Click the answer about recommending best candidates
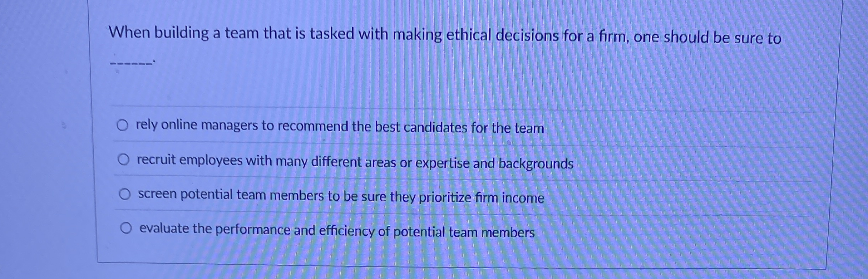Image resolution: width=868 pixels, height=279 pixels. (x=340, y=127)
